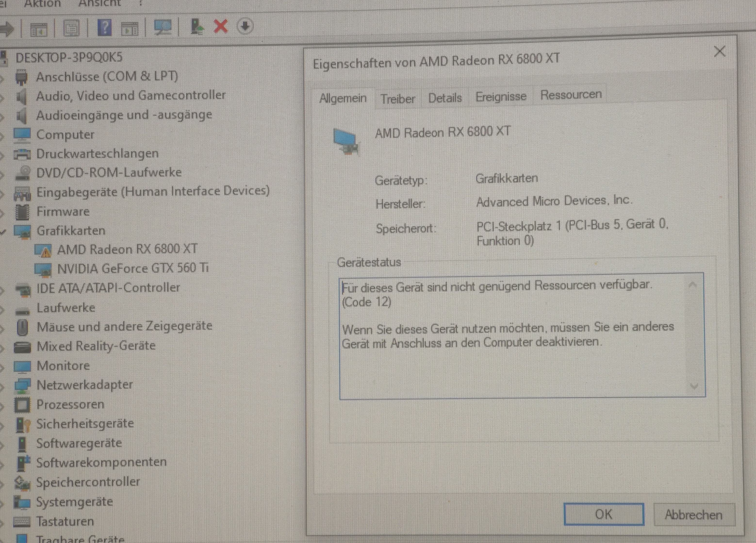Click the Firmware chip icon
Viewport: 756px width, 543px height.
click(23, 212)
